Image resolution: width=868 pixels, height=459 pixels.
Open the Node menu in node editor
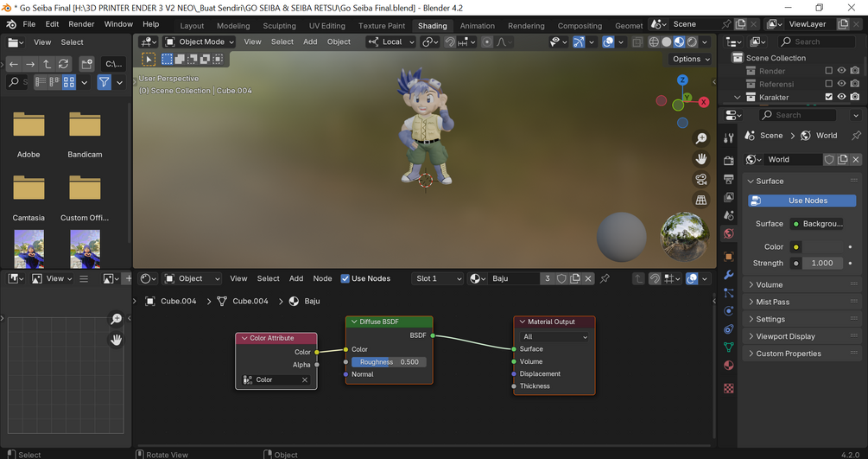[322, 278]
